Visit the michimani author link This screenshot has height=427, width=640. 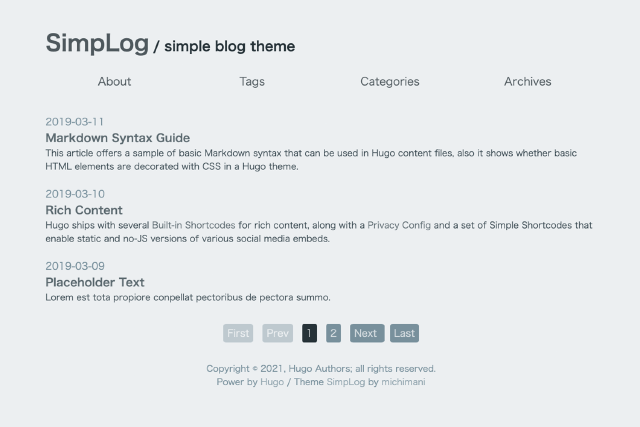[x=403, y=382]
